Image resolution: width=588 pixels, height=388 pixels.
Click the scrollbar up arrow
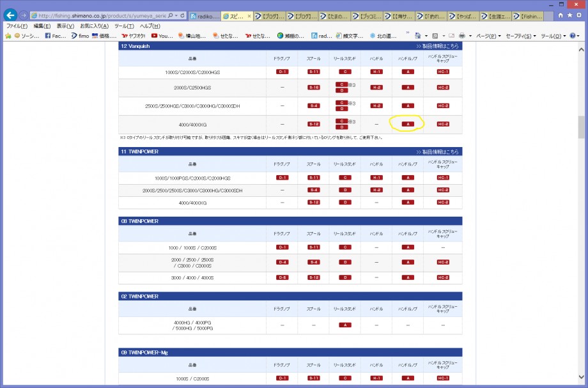581,49
